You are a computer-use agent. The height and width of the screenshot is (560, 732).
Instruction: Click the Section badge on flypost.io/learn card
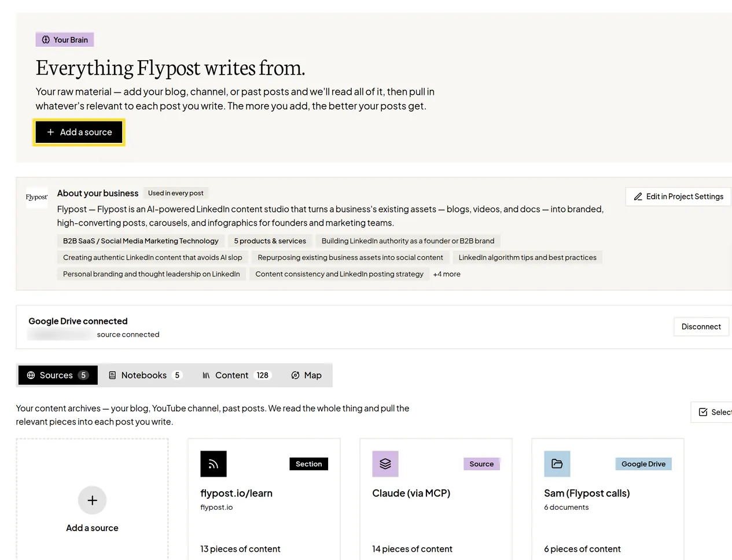[309, 464]
